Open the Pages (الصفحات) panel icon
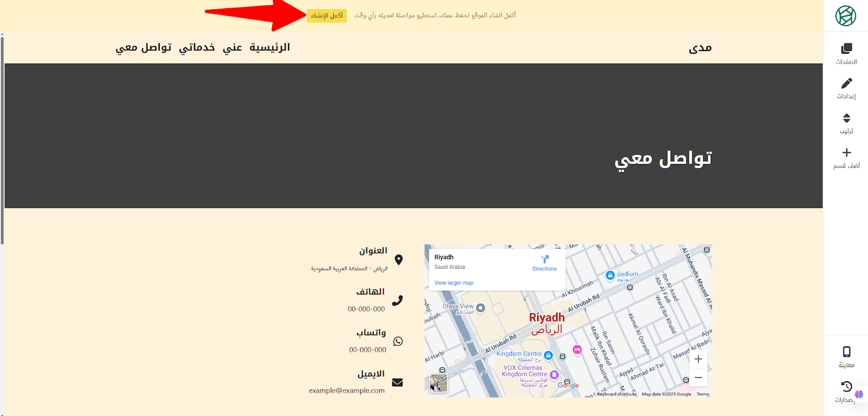The width and height of the screenshot is (868, 416). coord(846,48)
